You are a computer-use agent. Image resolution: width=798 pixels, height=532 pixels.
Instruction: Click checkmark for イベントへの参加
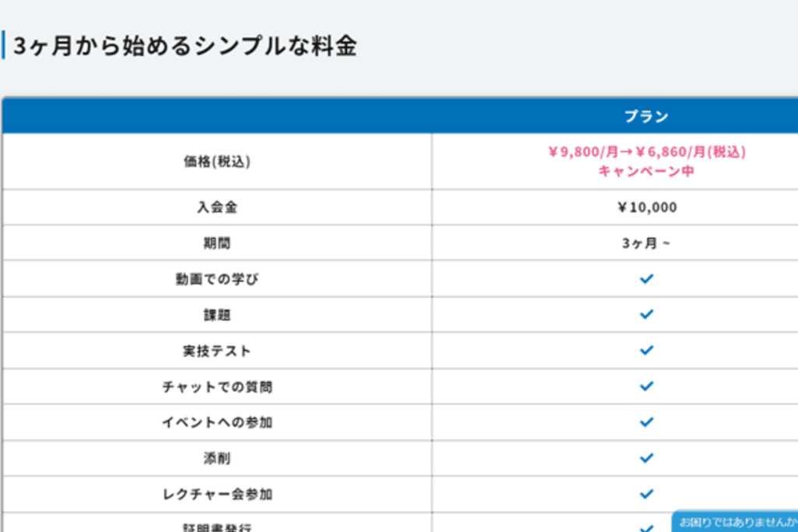click(x=646, y=422)
